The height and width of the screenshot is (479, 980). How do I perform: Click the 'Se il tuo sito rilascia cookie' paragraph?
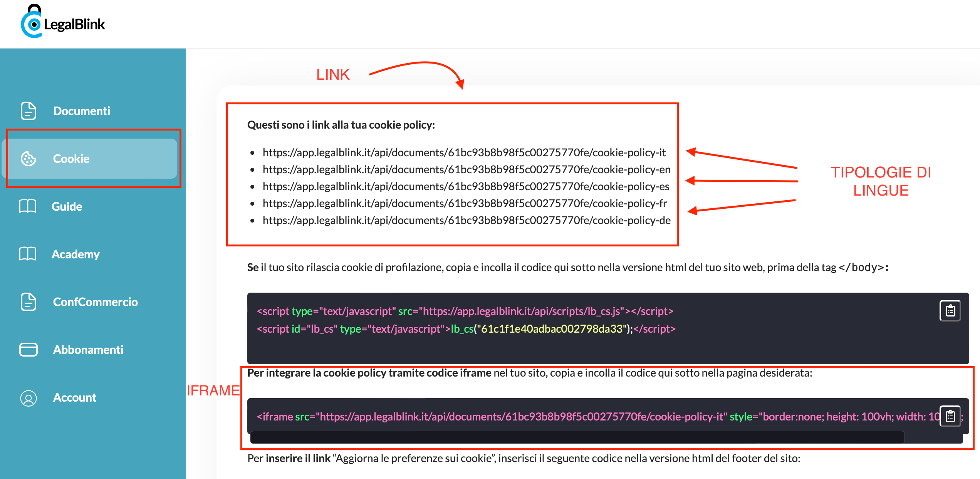(x=568, y=267)
